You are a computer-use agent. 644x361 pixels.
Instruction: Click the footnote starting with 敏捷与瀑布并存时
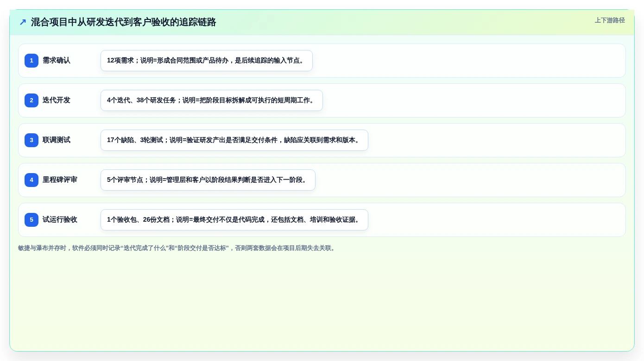point(177,248)
